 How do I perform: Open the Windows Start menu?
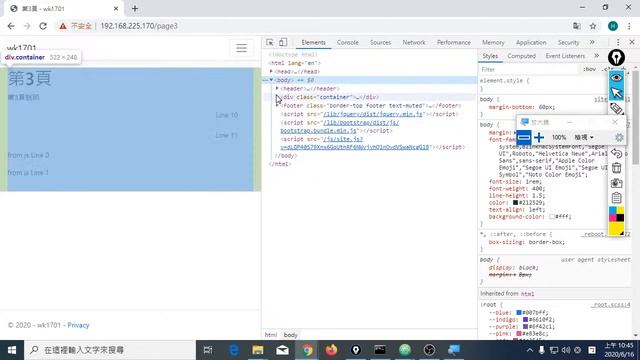[x=12, y=350]
